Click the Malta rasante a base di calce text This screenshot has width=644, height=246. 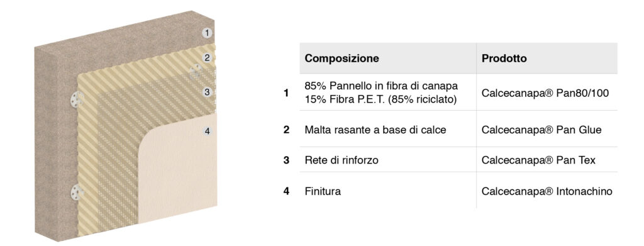pos(375,130)
